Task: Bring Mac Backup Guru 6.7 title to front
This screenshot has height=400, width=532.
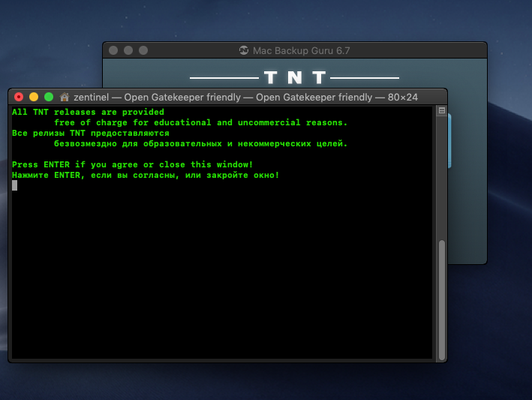Action: 300,50
